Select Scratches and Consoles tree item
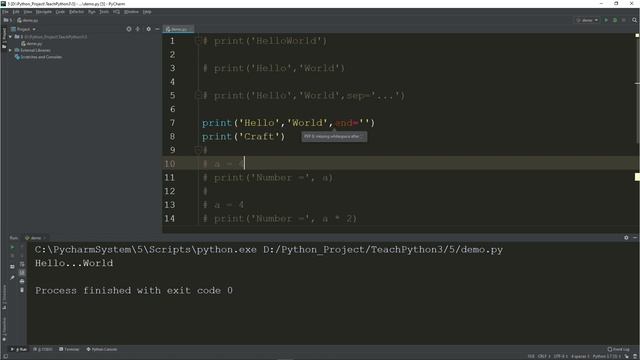This screenshot has width=640, height=360. click(x=38, y=57)
